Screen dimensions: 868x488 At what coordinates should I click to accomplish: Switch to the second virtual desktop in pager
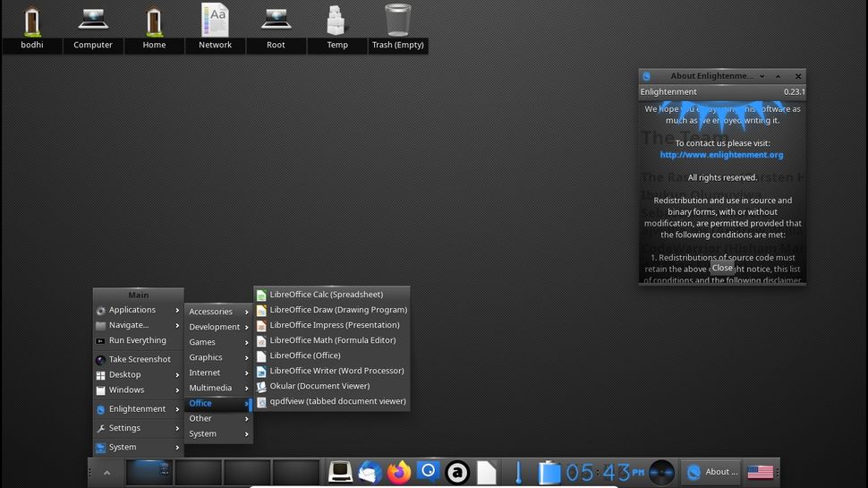click(198, 473)
